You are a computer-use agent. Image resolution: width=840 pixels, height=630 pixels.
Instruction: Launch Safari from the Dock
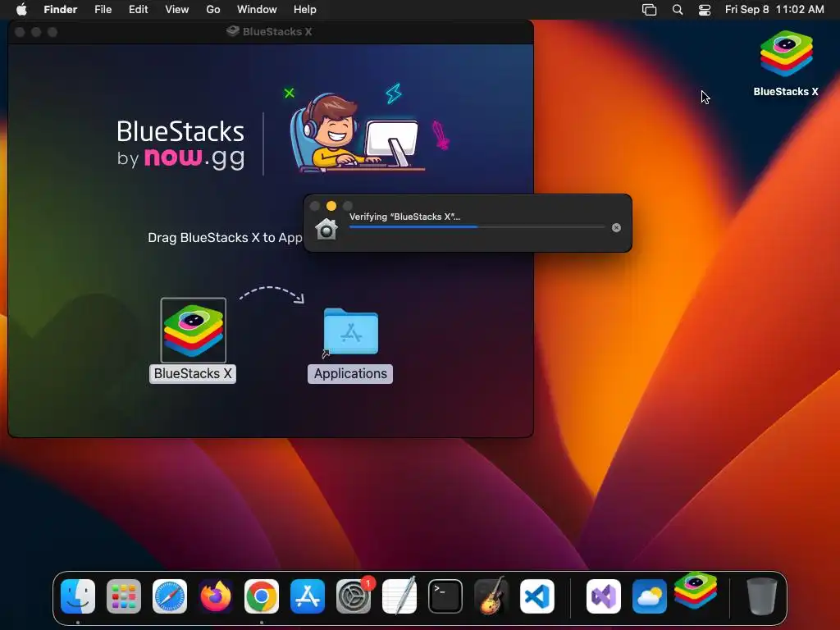coord(170,596)
